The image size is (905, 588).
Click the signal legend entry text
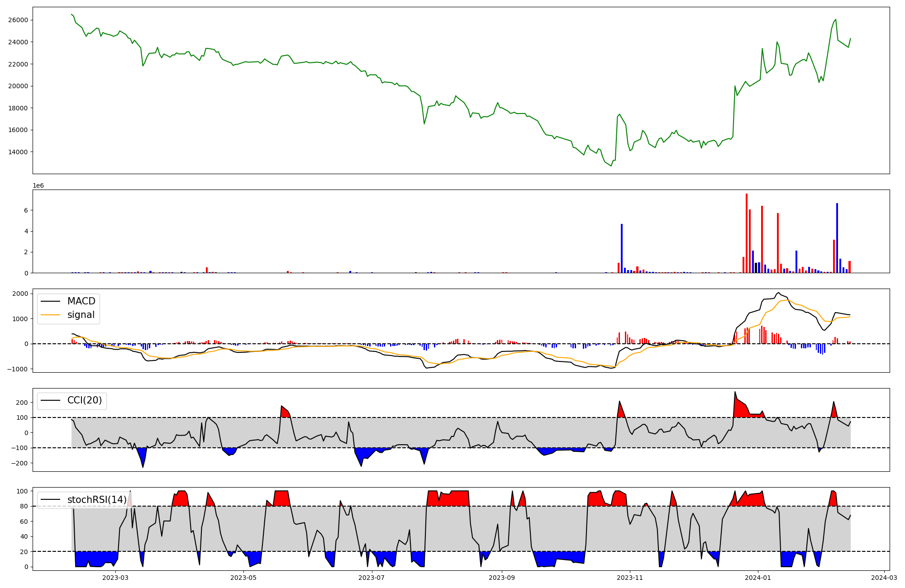[x=81, y=315]
